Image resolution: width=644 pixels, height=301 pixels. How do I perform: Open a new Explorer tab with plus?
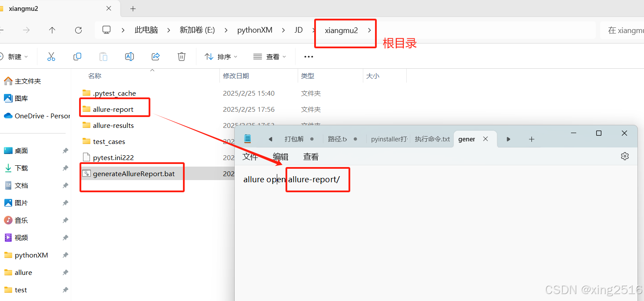pos(133,8)
